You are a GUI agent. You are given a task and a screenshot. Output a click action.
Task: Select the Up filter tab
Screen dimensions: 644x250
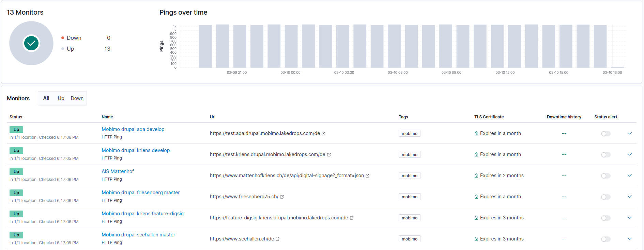tap(61, 98)
